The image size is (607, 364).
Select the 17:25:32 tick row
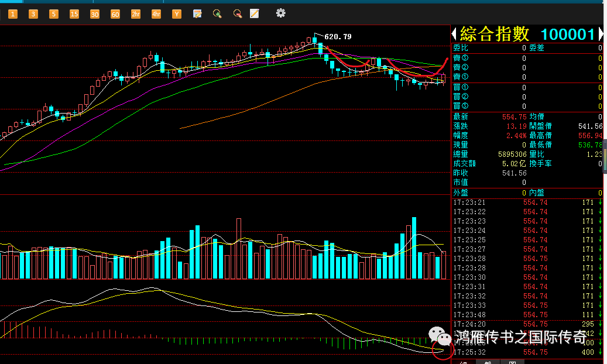pyautogui.click(x=527, y=352)
